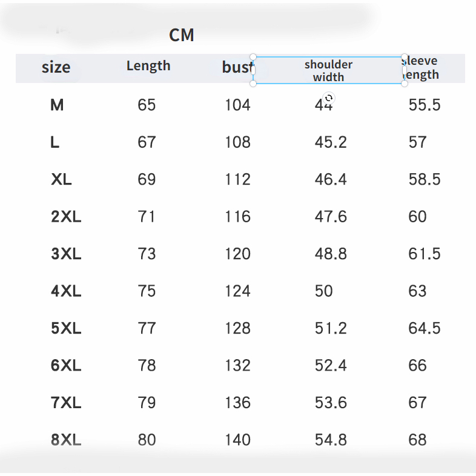Click the rotate handle below the selected box
The width and height of the screenshot is (476, 476).
[329, 98]
